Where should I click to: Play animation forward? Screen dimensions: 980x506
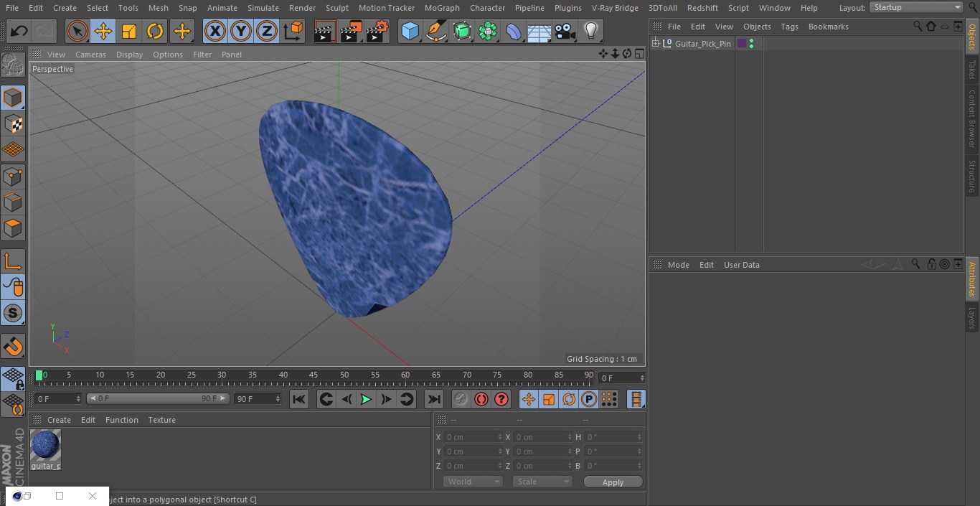point(366,399)
